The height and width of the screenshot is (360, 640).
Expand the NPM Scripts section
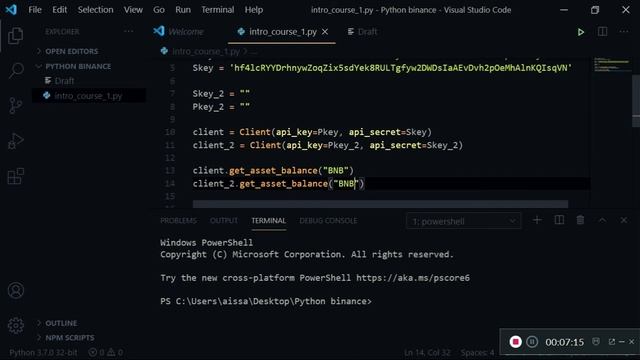[69, 338]
